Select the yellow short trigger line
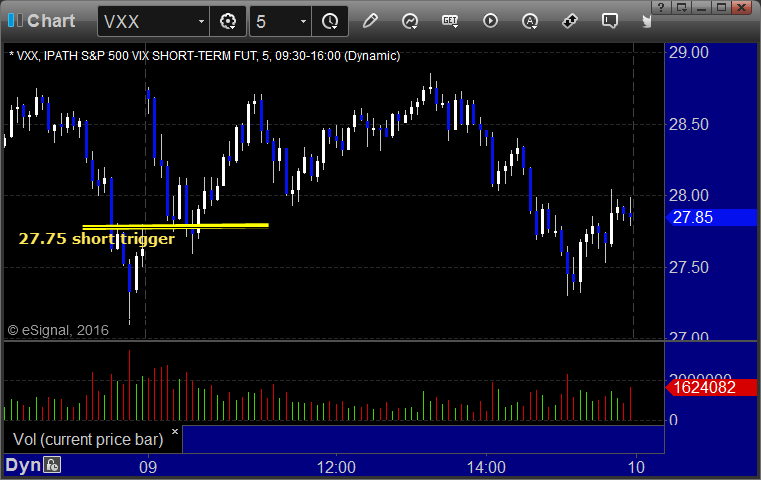 point(175,226)
